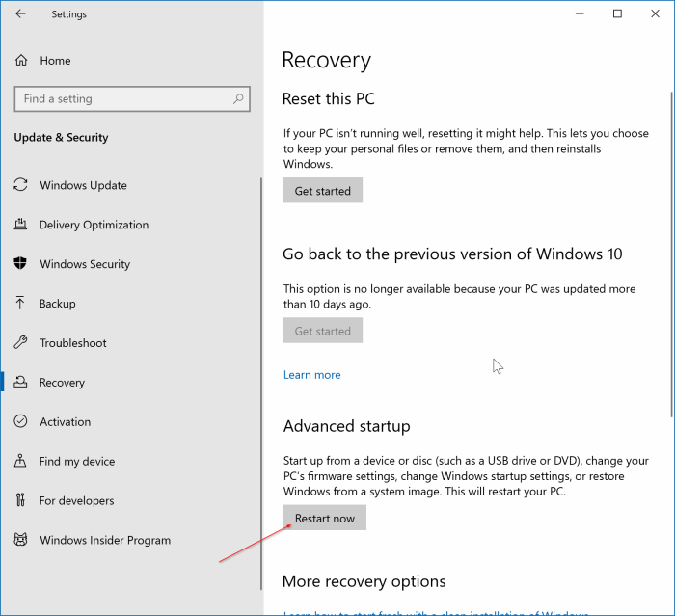Image resolution: width=675 pixels, height=616 pixels.
Task: Click Restart now under Advanced startup
Action: [x=325, y=518]
